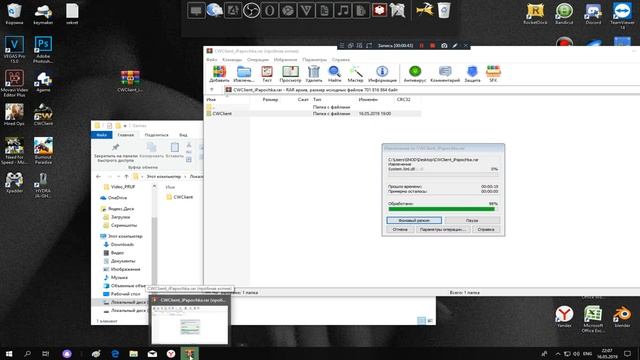The image size is (640, 360).
Task: Switch to Поделиться tab in Explorer ribbon
Action: click(156, 135)
